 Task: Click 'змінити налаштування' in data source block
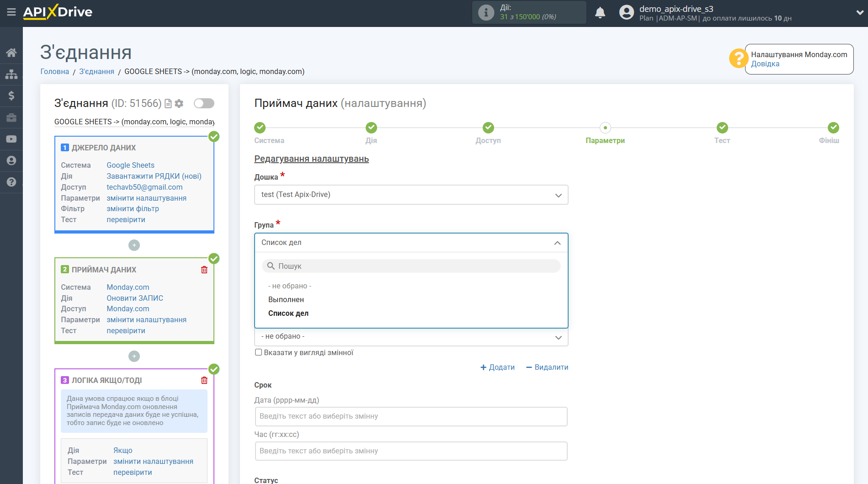(146, 198)
